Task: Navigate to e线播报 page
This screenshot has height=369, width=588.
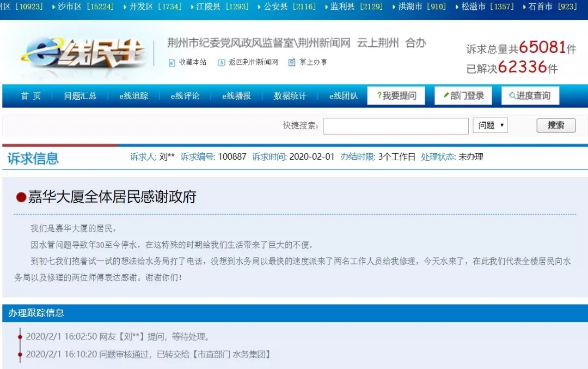Action: 236,96
